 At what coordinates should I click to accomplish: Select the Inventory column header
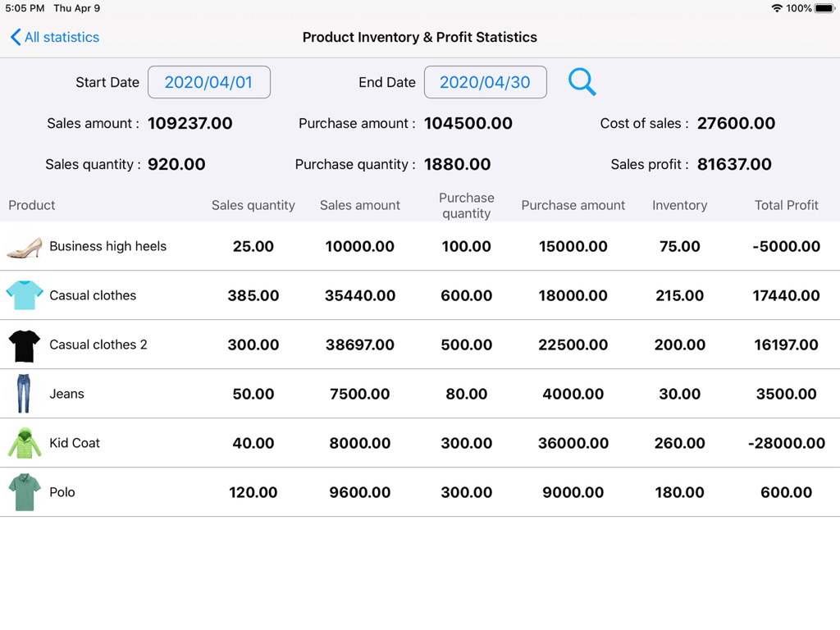point(679,205)
